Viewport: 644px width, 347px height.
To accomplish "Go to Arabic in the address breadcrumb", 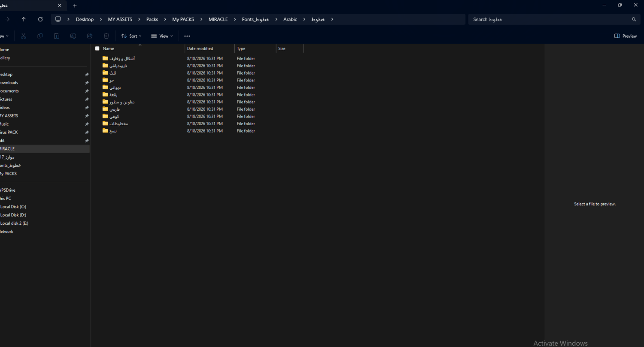I will point(290,19).
